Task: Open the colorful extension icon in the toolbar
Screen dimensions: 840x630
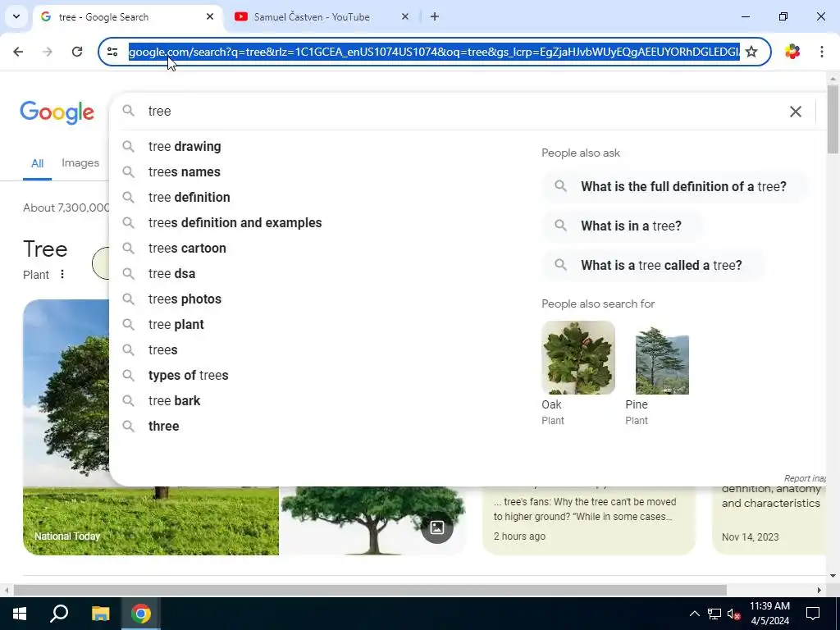Action: tap(792, 52)
